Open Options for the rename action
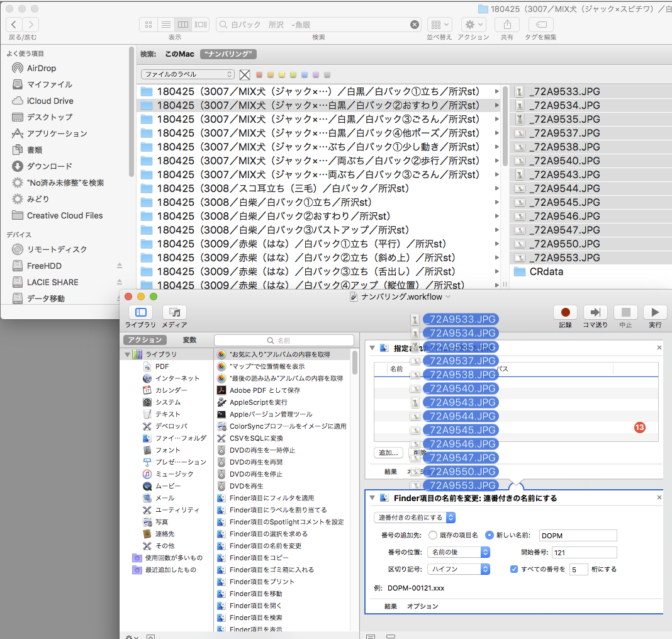This screenshot has height=639, width=672. (x=422, y=606)
